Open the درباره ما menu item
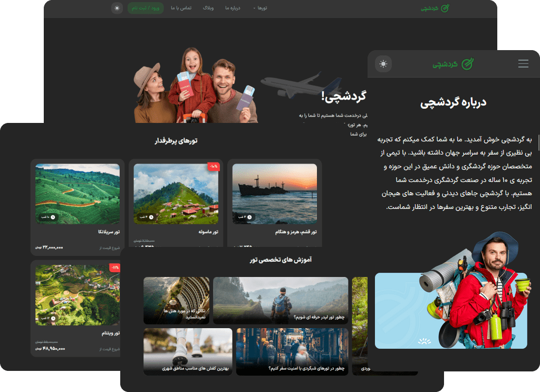540x392 pixels. click(233, 8)
